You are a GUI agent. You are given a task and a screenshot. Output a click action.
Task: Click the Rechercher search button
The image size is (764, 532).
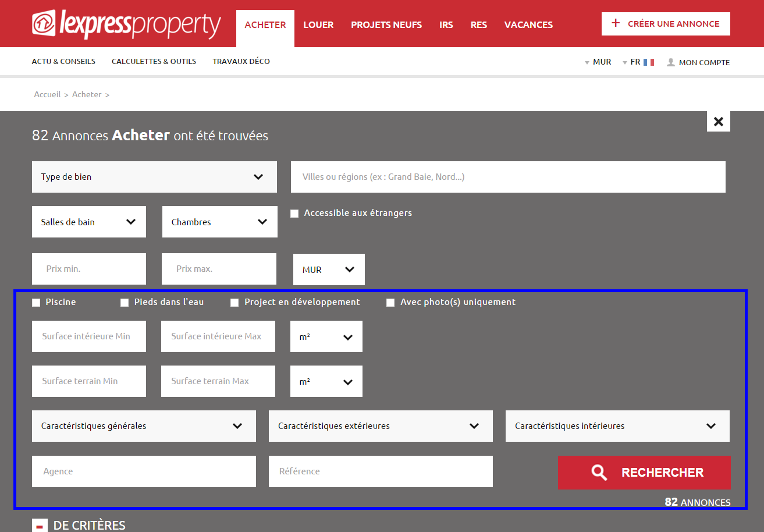[644, 473]
